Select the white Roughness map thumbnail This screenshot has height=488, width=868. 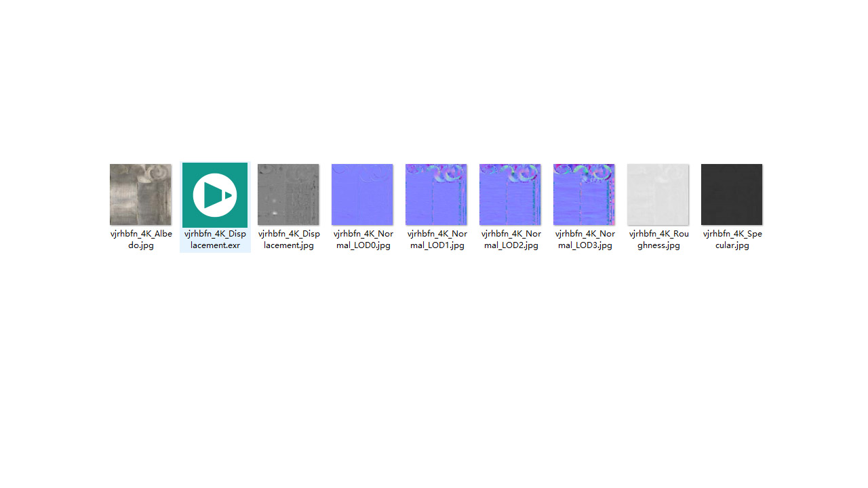(658, 195)
